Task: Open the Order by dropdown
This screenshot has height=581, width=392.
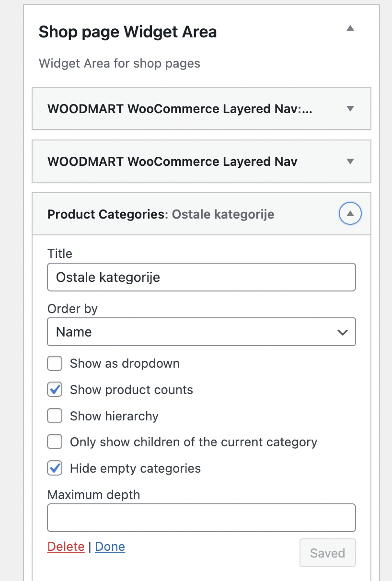Action: coord(201,332)
